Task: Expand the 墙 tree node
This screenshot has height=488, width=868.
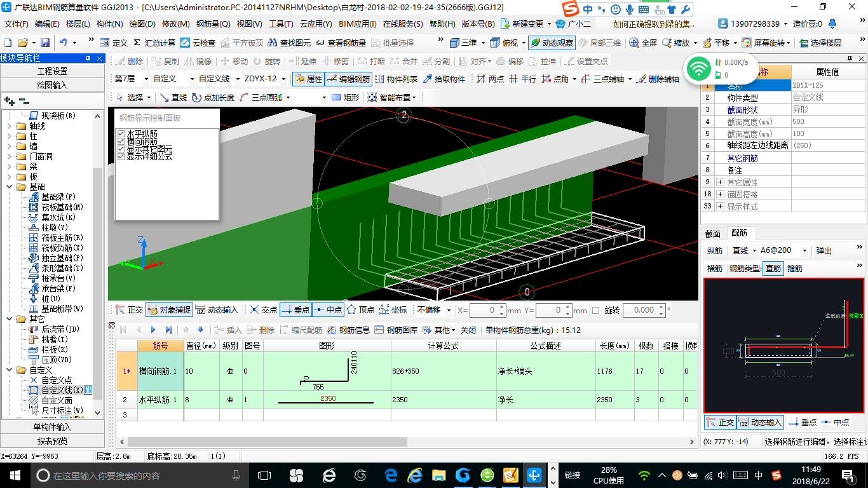Action: (10, 146)
